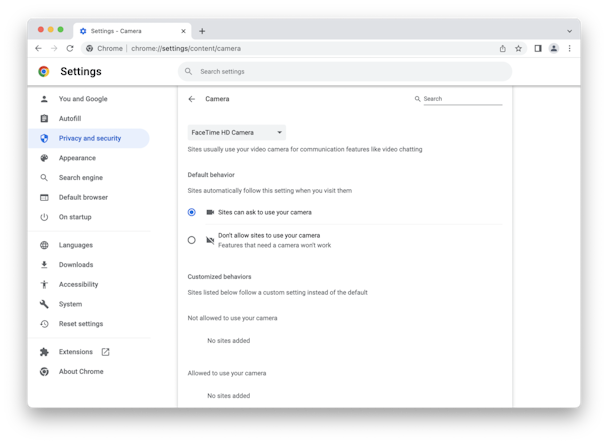Click the browser forward arrow button
Viewport: 608px width, 444px height.
tap(54, 48)
